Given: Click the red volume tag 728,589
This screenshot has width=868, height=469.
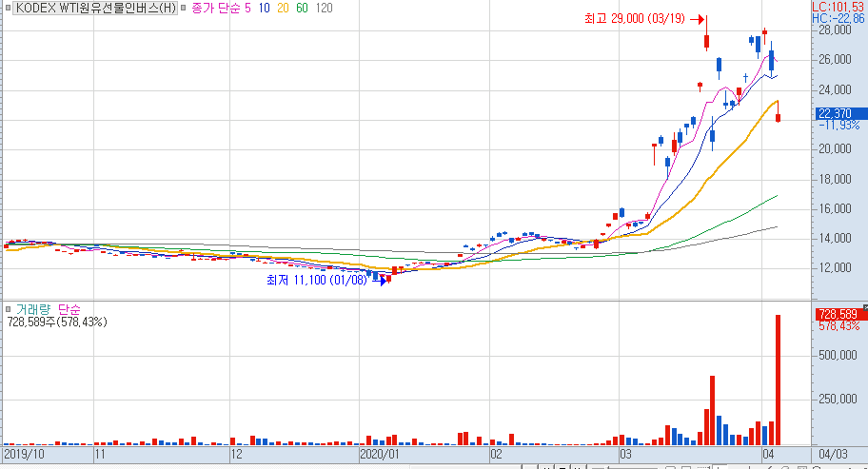Looking at the screenshot, I should click(841, 315).
